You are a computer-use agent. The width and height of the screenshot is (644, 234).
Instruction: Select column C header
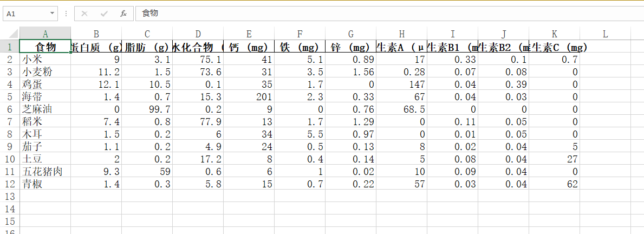click(x=147, y=34)
